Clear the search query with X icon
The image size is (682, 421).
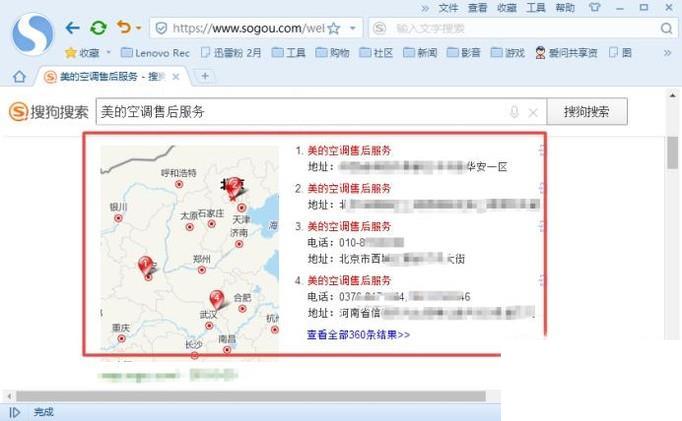pos(533,113)
